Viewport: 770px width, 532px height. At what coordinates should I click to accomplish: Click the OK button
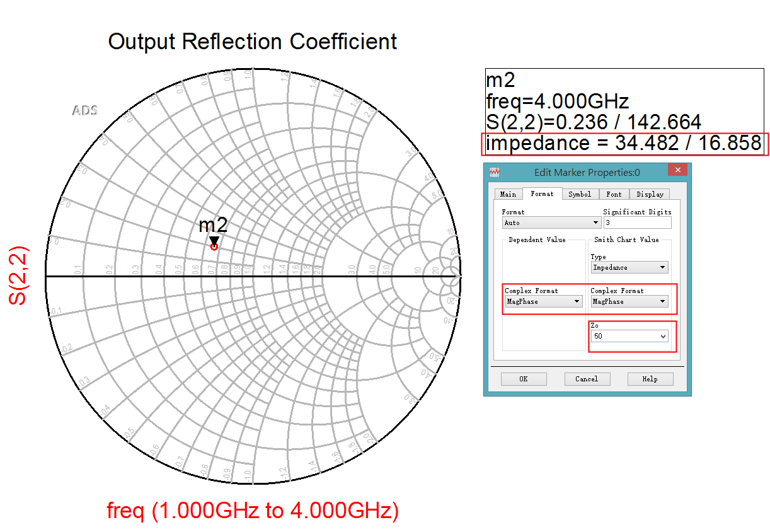pos(524,379)
